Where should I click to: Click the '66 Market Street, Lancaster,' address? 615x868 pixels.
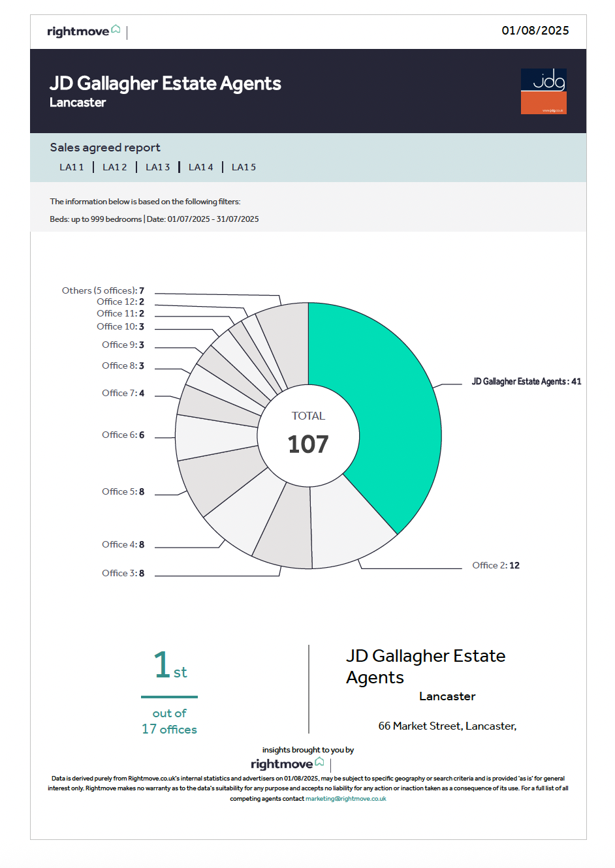[x=447, y=726]
